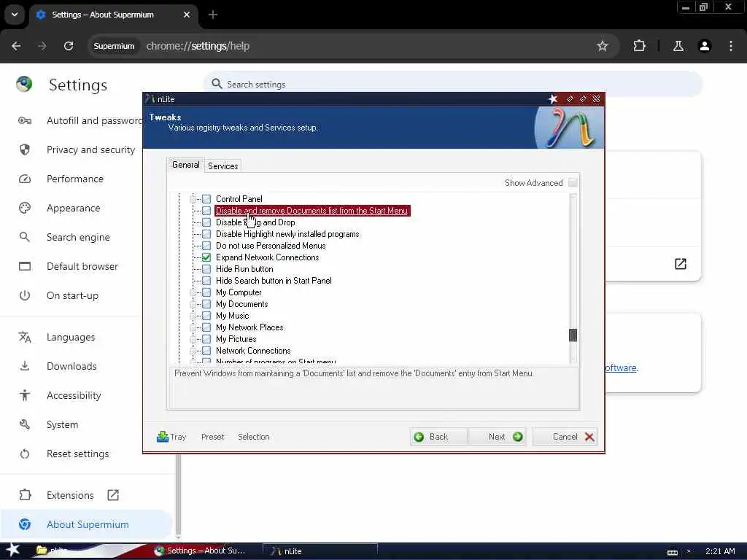Check Do not use Personalized Menus
Viewport: 747px width, 560px height.
point(206,246)
